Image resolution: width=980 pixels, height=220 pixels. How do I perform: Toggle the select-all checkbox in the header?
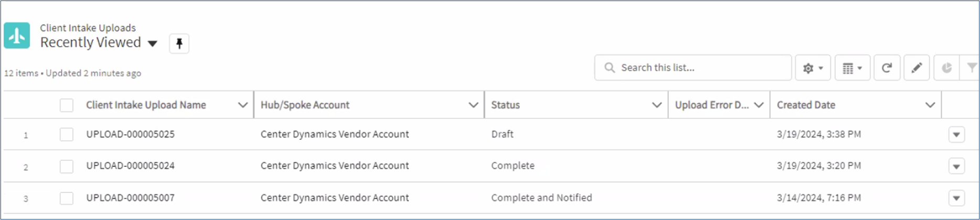click(67, 105)
